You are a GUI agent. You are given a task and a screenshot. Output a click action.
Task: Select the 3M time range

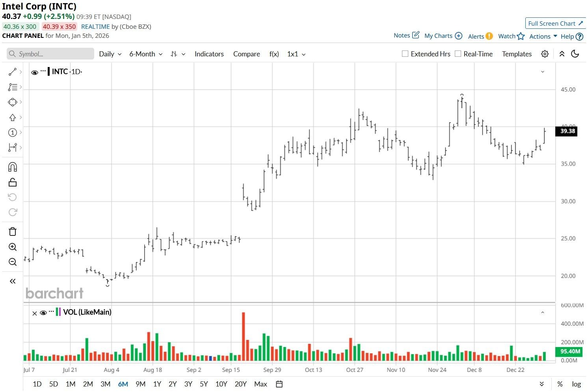click(x=105, y=384)
